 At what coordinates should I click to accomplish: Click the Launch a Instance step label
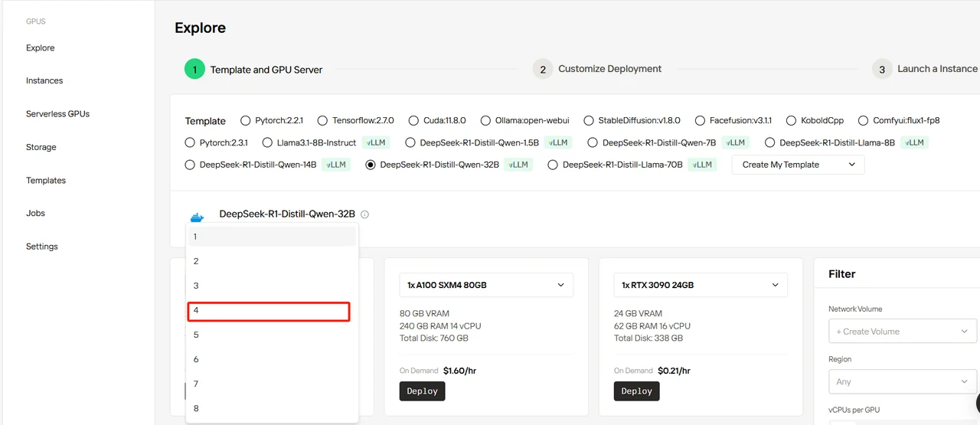pyautogui.click(x=938, y=69)
